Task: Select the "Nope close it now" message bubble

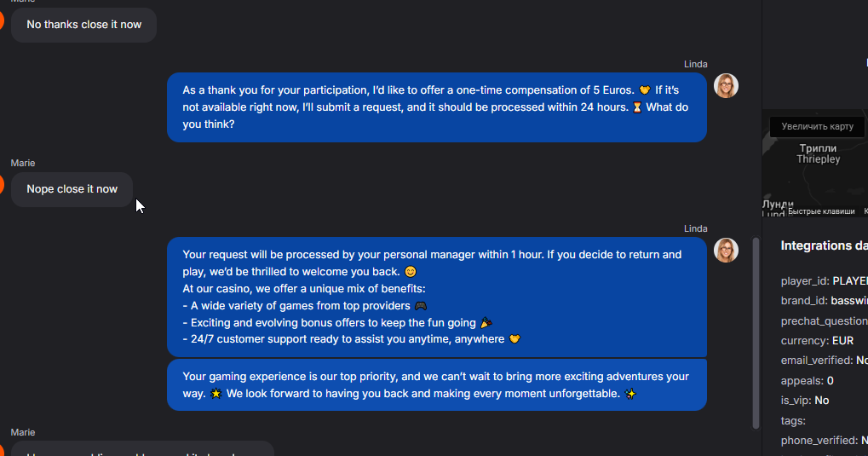Action: (x=72, y=189)
